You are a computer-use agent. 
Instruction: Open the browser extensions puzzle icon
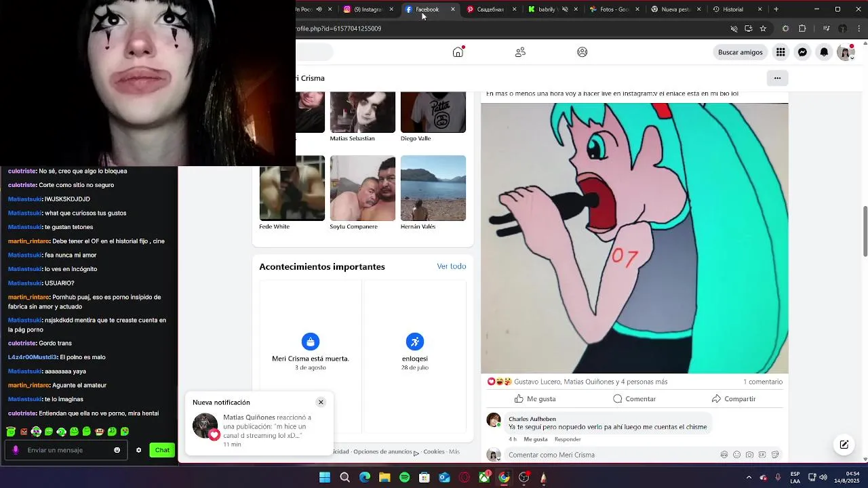802,28
